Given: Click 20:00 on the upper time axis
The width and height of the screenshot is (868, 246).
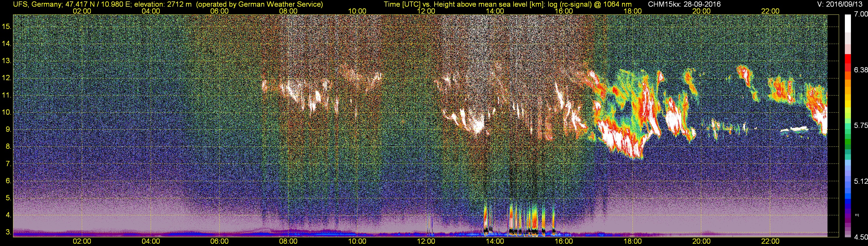Looking at the screenshot, I should (702, 11).
